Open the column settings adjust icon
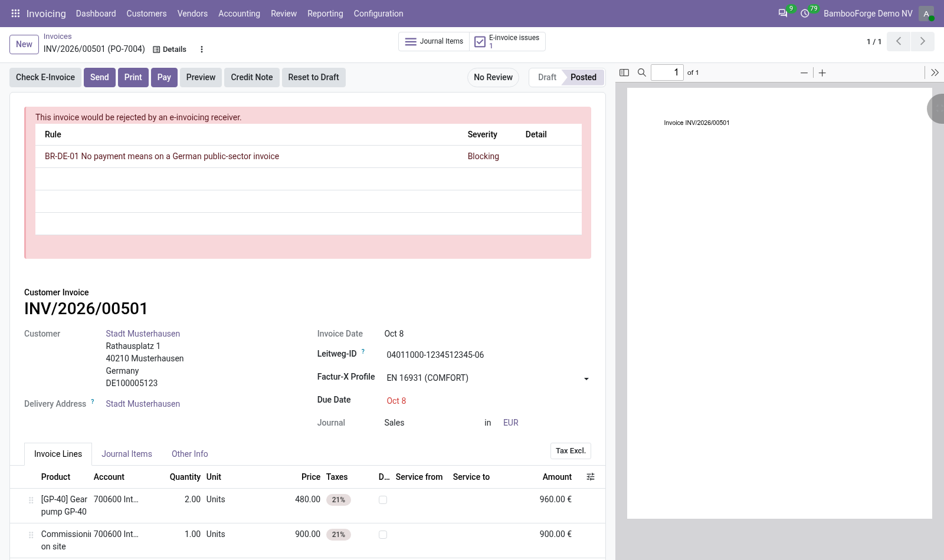 click(x=591, y=477)
